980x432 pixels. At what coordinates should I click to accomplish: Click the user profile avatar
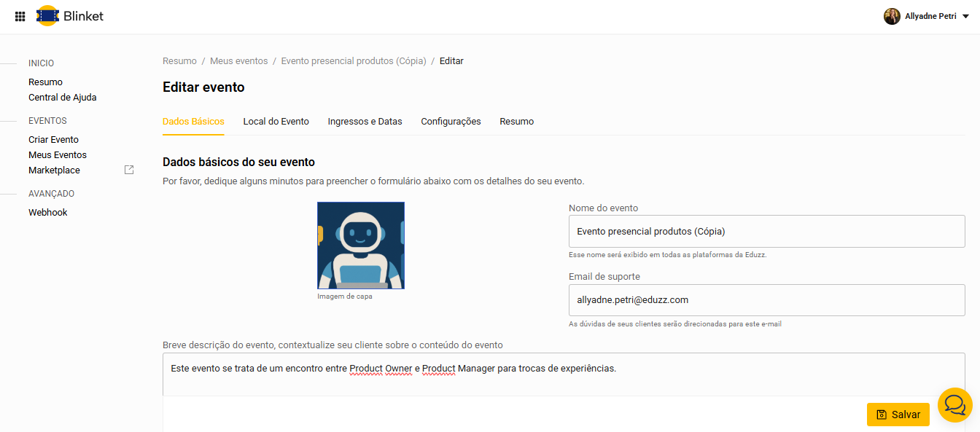(892, 16)
